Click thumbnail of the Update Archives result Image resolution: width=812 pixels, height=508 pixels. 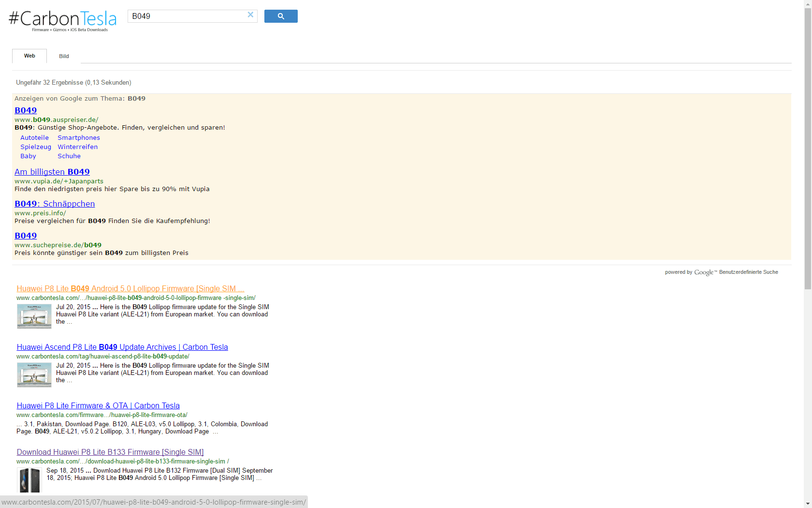pyautogui.click(x=34, y=375)
